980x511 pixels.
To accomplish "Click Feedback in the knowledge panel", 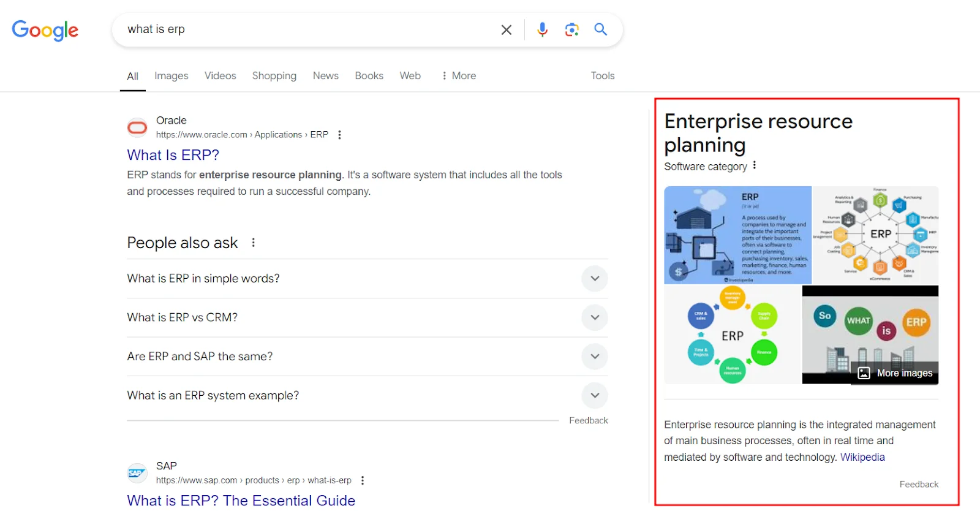I will coord(919,484).
